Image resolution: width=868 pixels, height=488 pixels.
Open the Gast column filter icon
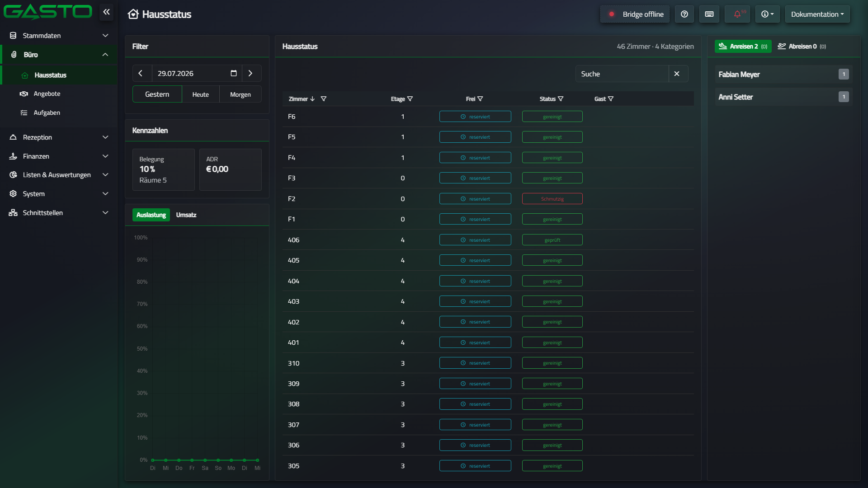(611, 99)
